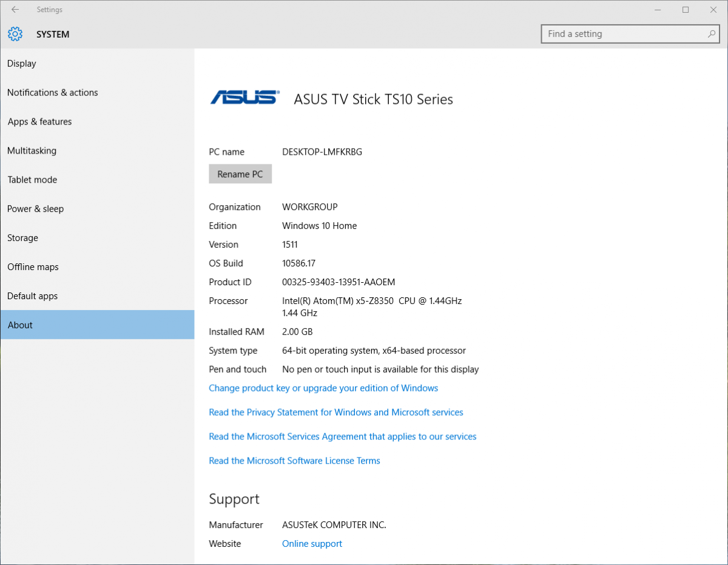Click the Organization label
This screenshot has height=565, width=728.
pos(235,207)
